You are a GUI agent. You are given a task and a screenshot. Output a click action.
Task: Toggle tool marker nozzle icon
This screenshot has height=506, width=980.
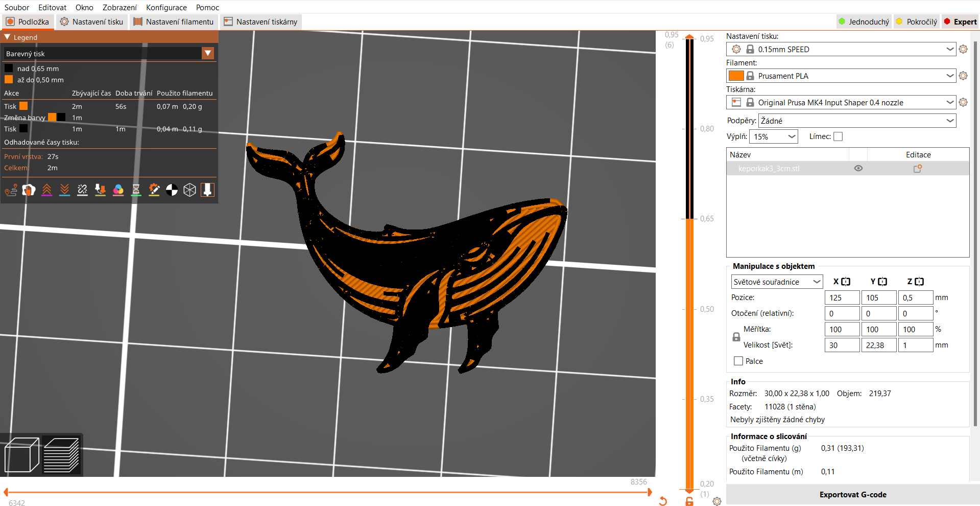pos(207,190)
